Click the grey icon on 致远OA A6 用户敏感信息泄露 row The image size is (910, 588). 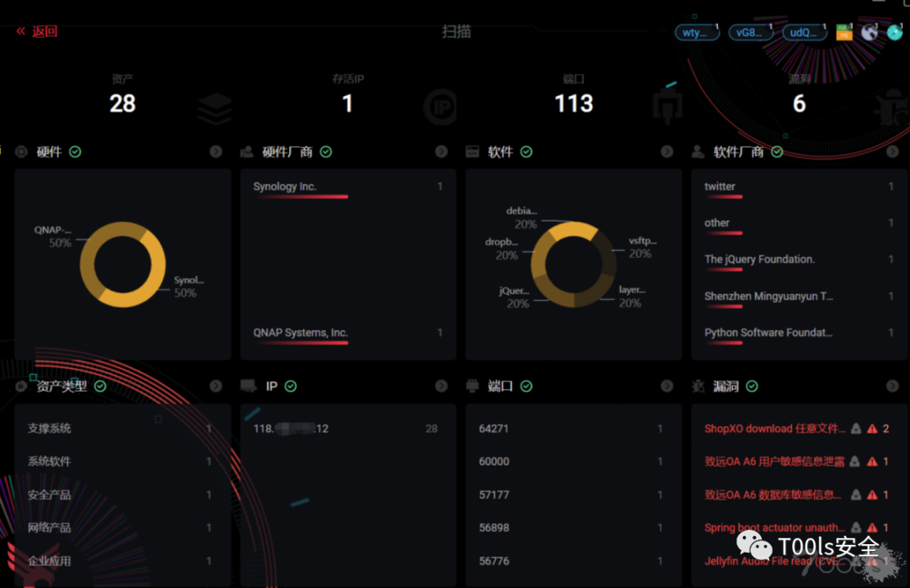pos(855,462)
